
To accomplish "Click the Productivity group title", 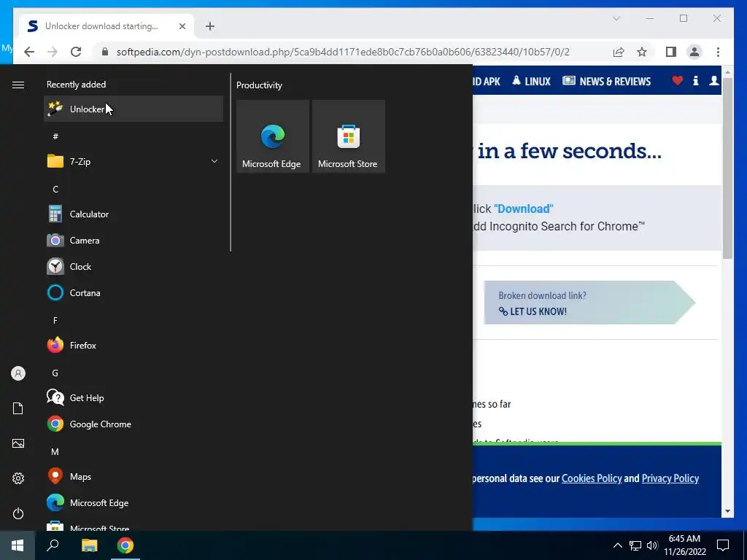I will pyautogui.click(x=259, y=85).
